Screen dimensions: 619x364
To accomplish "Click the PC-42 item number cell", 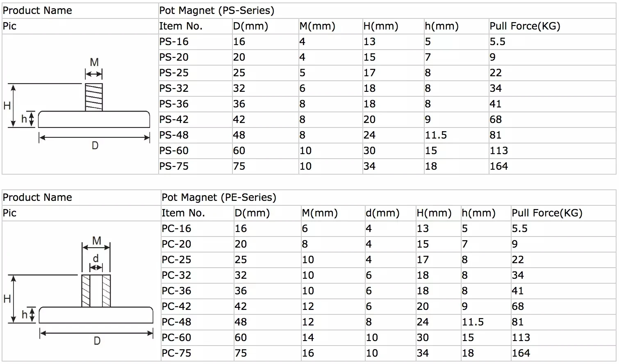I will (176, 307).
